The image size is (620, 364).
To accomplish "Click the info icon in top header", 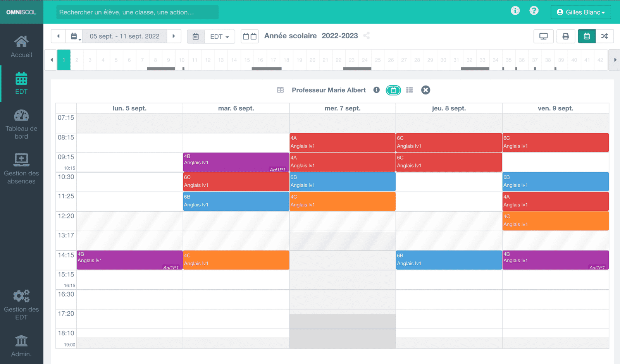I will click(515, 11).
